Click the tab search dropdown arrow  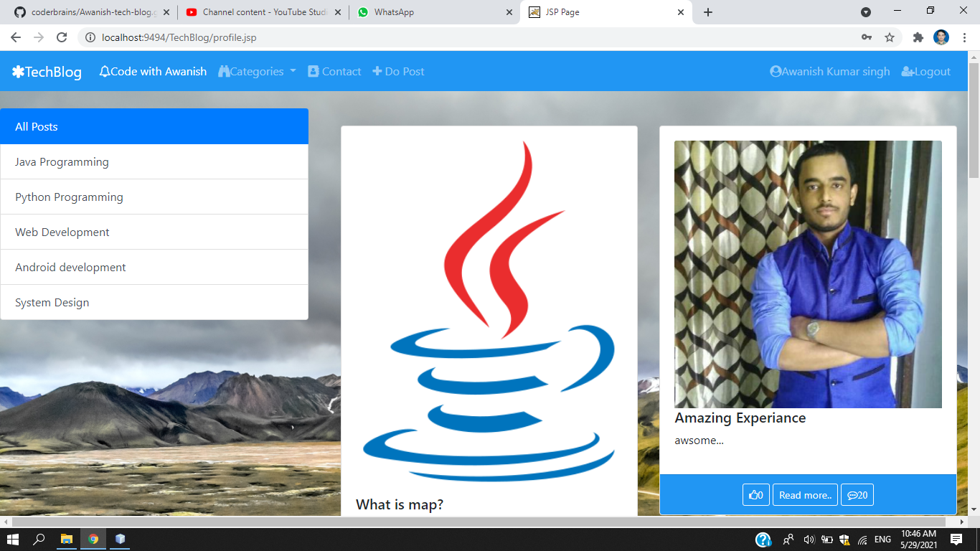click(x=866, y=12)
